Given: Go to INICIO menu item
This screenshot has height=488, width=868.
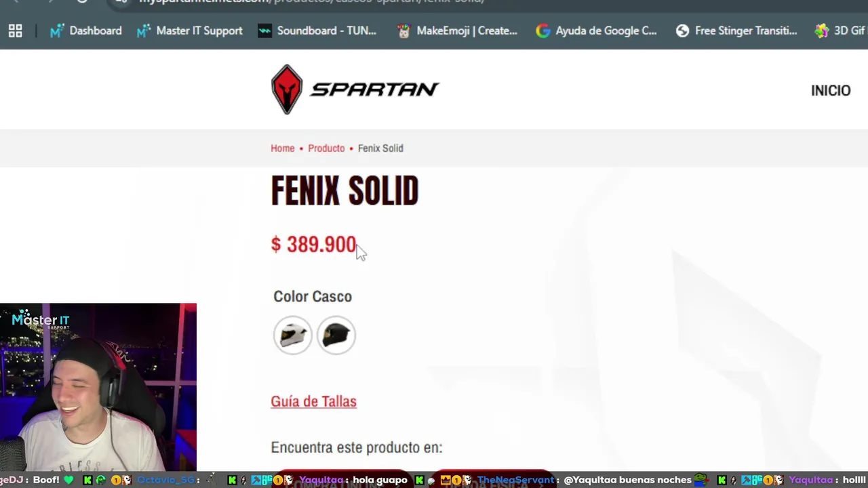Looking at the screenshot, I should (831, 90).
